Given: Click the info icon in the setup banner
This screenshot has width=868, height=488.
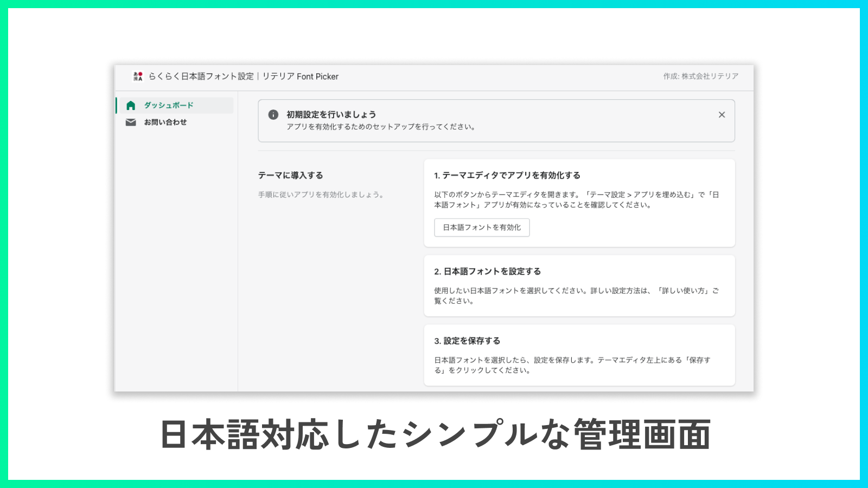Looking at the screenshot, I should (273, 114).
